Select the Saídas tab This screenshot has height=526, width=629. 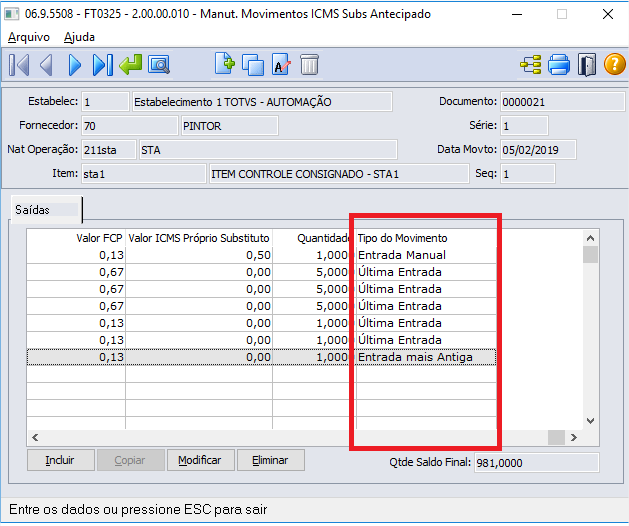click(46, 210)
